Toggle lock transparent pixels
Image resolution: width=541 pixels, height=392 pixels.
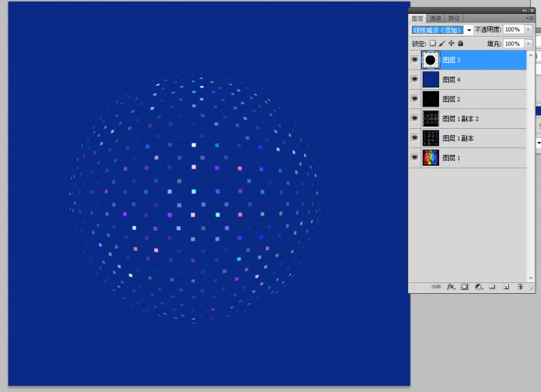[x=432, y=43]
